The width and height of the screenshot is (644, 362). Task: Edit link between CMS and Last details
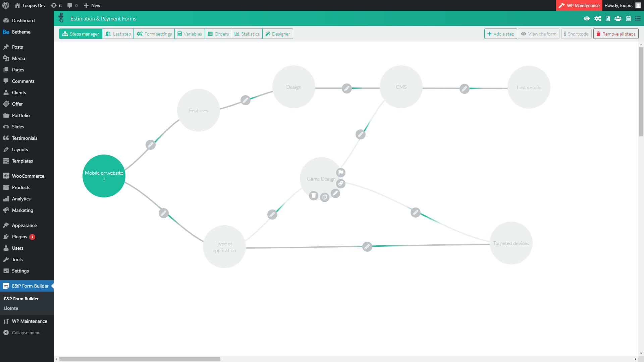[x=465, y=88]
